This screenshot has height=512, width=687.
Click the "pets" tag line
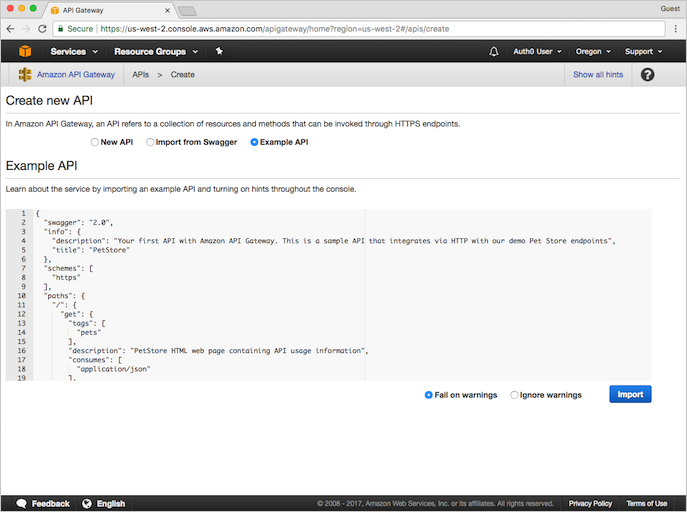tap(89, 333)
